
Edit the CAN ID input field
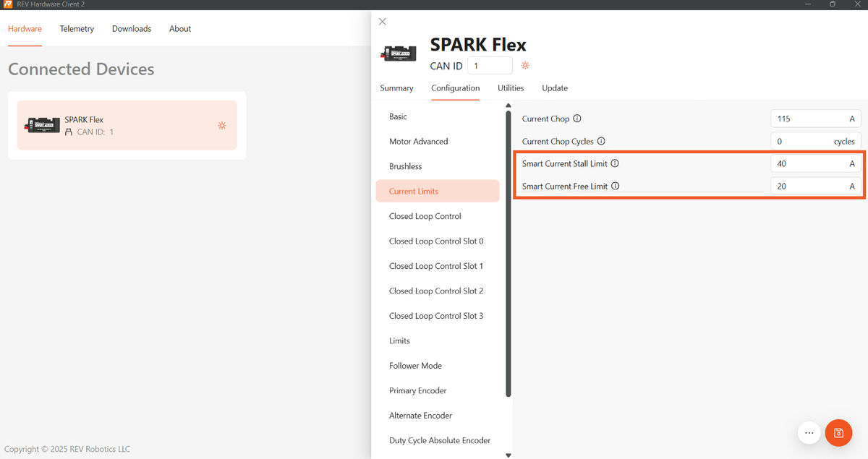tap(490, 66)
